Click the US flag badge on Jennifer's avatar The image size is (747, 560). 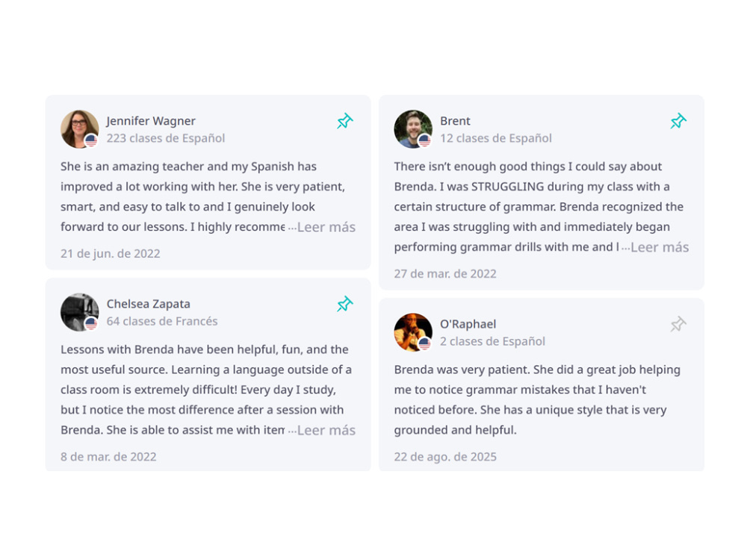pos(91,140)
